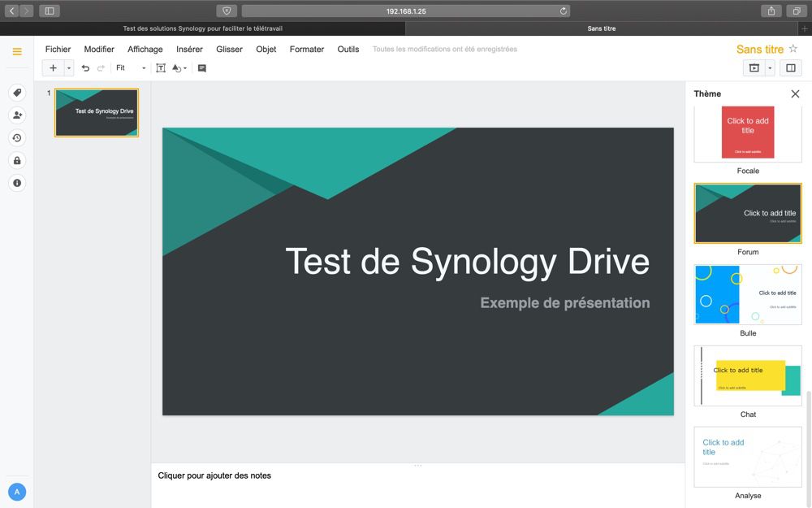Apply the Bulle theme
812x508 pixels.
748,294
